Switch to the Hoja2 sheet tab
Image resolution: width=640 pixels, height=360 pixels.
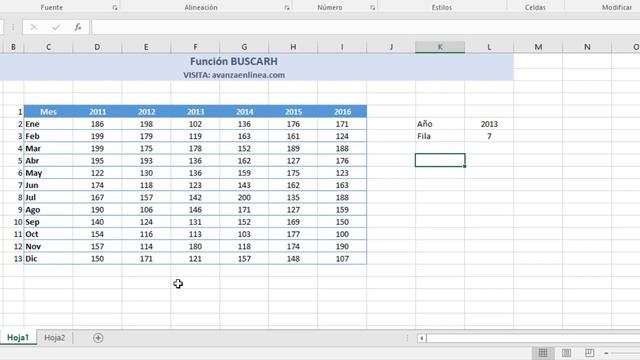[55, 338]
